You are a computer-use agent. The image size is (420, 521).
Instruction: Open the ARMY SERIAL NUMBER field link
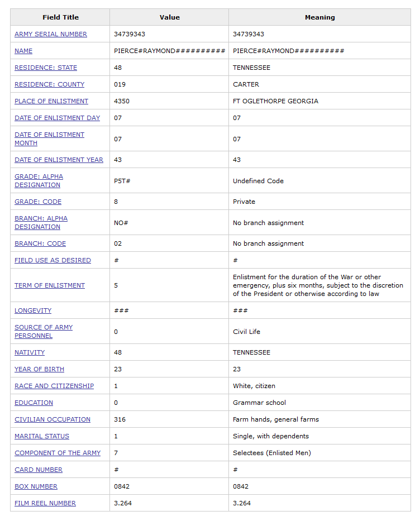[x=51, y=34]
